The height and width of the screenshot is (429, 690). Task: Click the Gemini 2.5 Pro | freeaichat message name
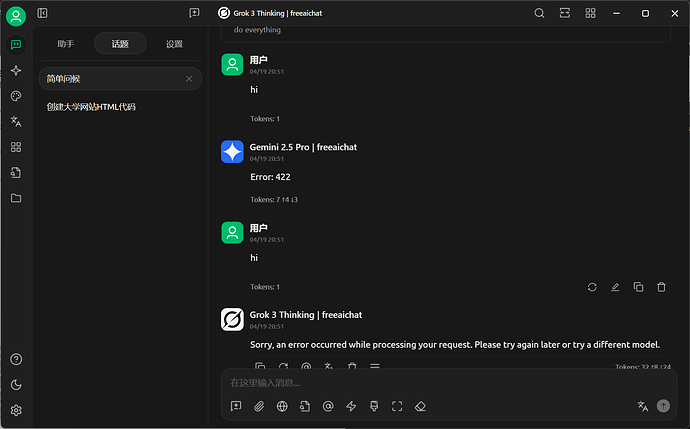click(x=303, y=147)
